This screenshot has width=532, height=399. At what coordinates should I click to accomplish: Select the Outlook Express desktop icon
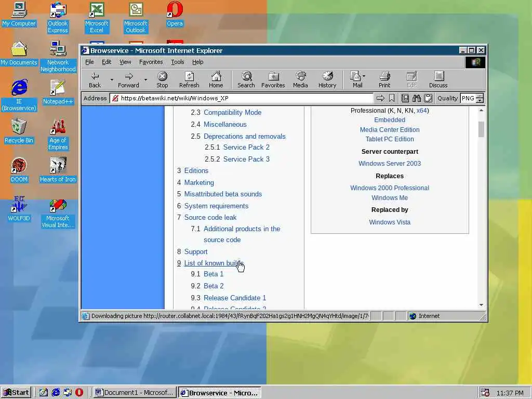[58, 18]
